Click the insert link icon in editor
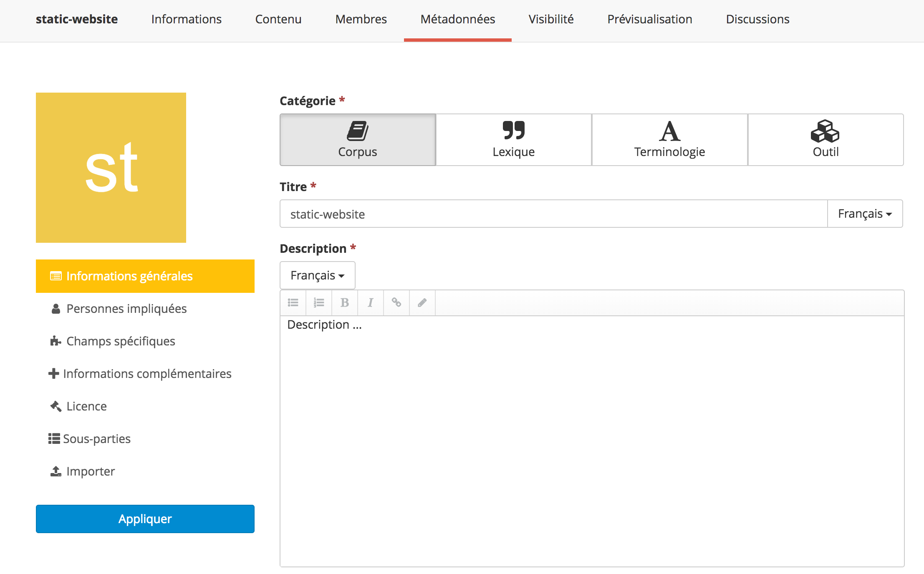The image size is (924, 574). pyautogui.click(x=396, y=302)
